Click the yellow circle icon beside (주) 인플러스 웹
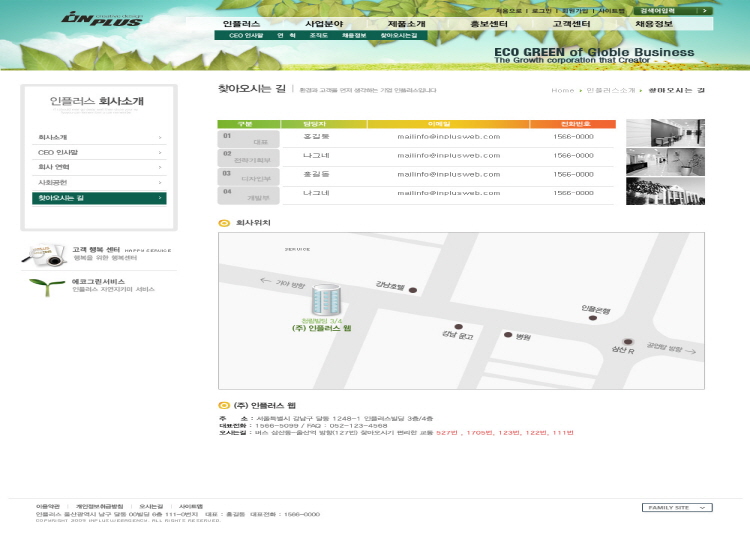Image resolution: width=750 pixels, height=540 pixels. point(224,405)
